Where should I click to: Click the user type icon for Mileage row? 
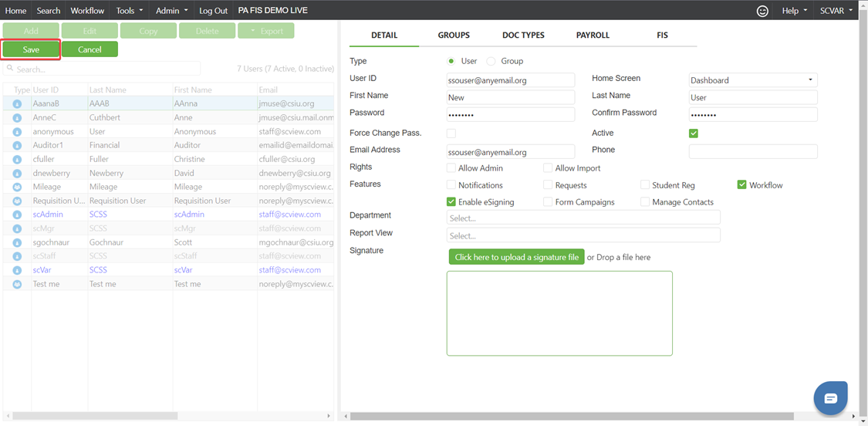[17, 187]
